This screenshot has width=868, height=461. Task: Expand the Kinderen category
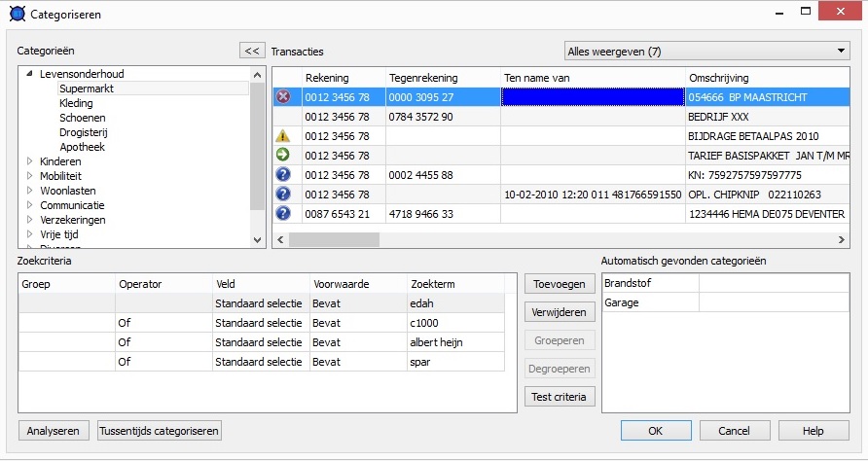[29, 161]
